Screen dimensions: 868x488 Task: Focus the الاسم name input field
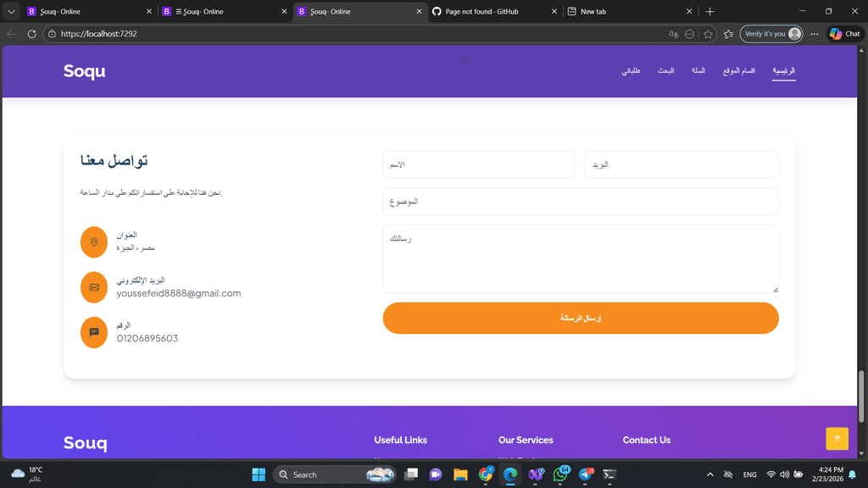coord(480,164)
